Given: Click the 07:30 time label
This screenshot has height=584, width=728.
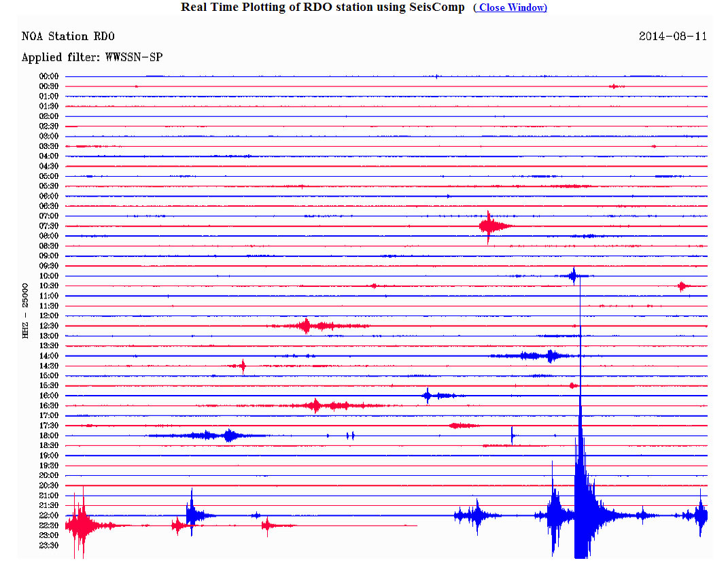Looking at the screenshot, I should point(48,226).
